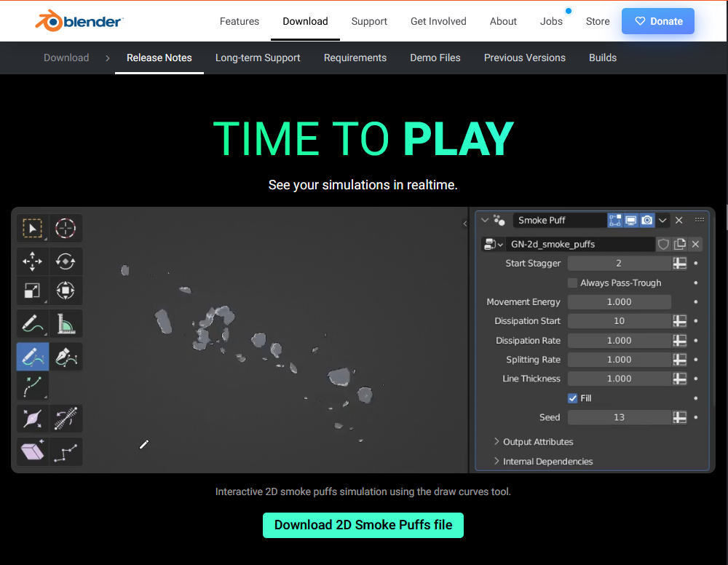The height and width of the screenshot is (565, 728).
Task: Uncheck the Fill checkbox
Action: 573,398
